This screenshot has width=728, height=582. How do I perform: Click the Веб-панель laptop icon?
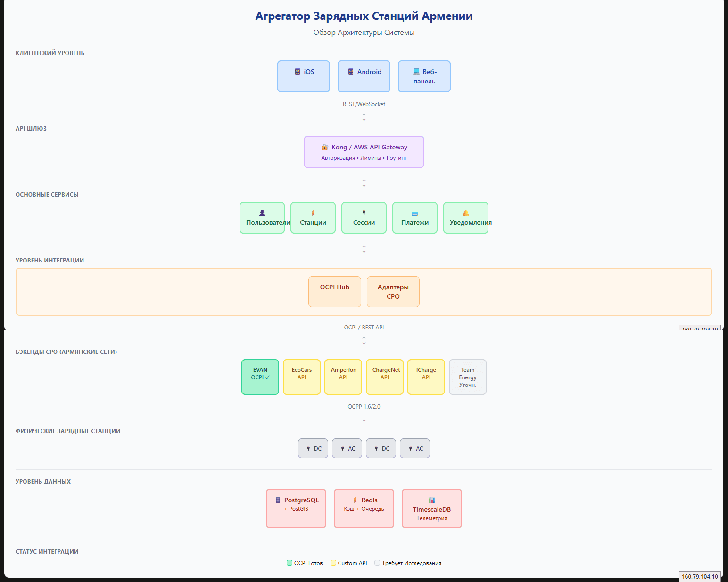(416, 72)
